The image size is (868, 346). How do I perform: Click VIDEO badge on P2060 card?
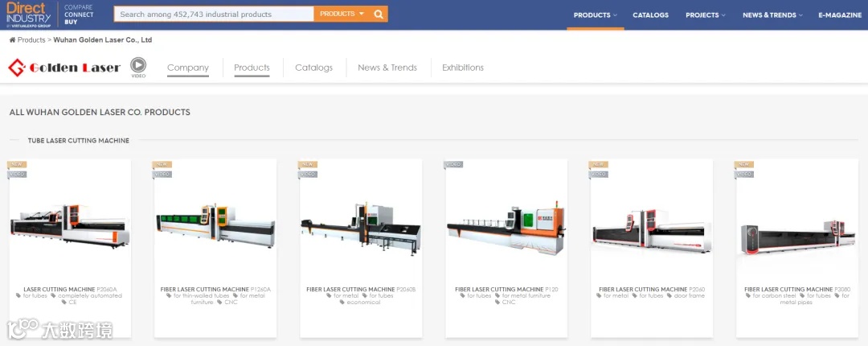tap(599, 174)
